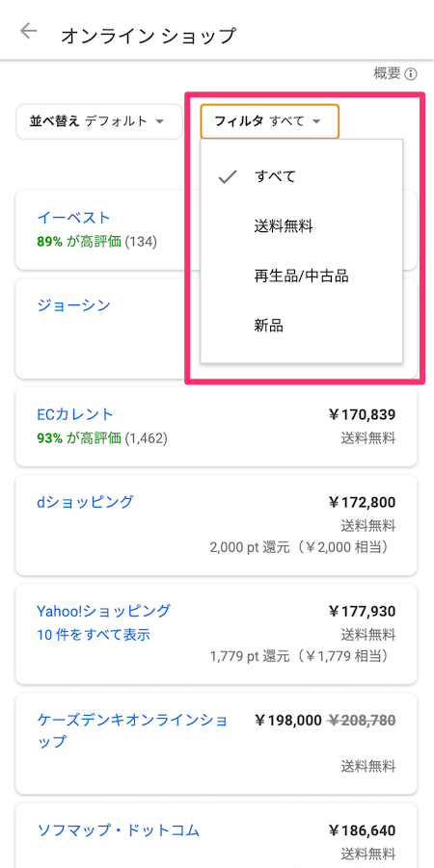
Task: Open the ジョーシン shop link
Action: 73,305
